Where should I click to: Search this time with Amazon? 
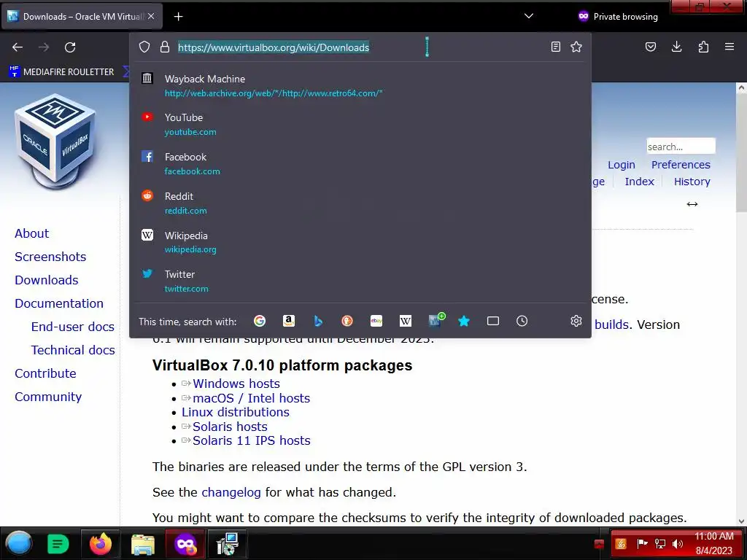coord(289,321)
